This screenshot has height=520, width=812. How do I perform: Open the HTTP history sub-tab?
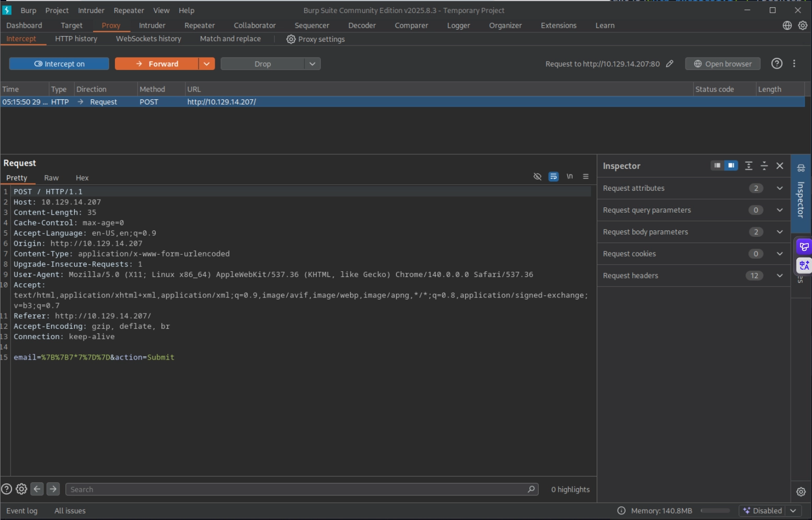click(x=76, y=39)
